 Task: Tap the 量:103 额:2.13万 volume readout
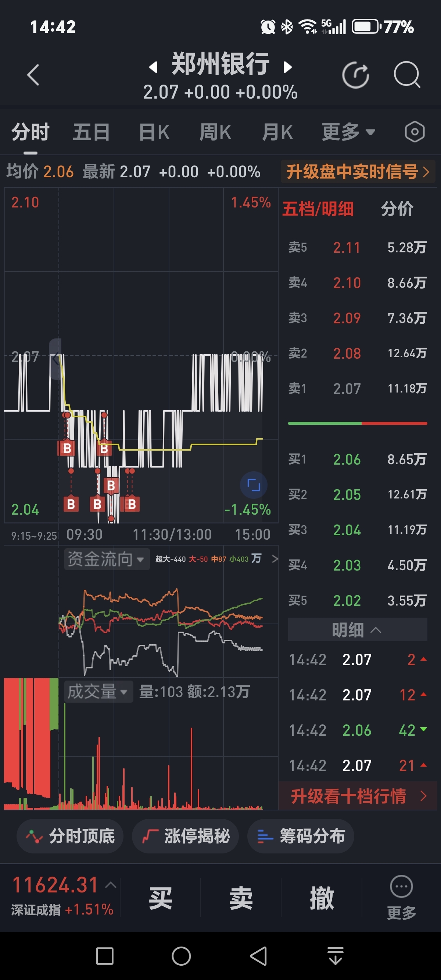tap(194, 692)
